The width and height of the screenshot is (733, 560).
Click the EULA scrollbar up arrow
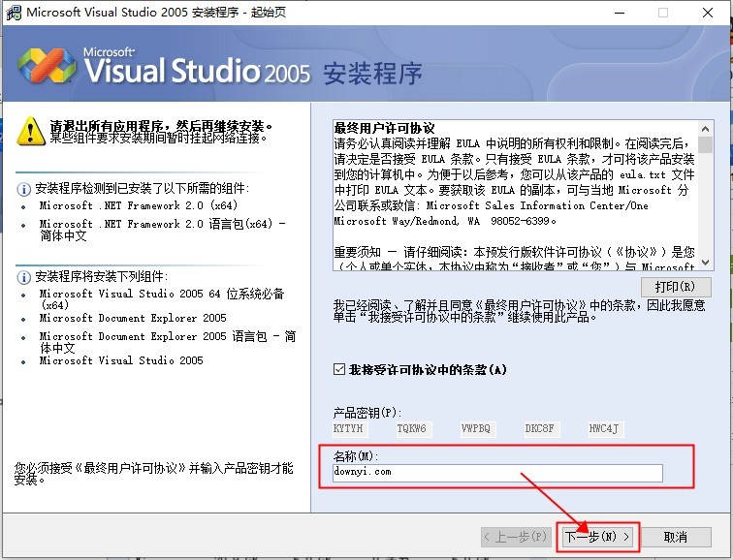(705, 127)
